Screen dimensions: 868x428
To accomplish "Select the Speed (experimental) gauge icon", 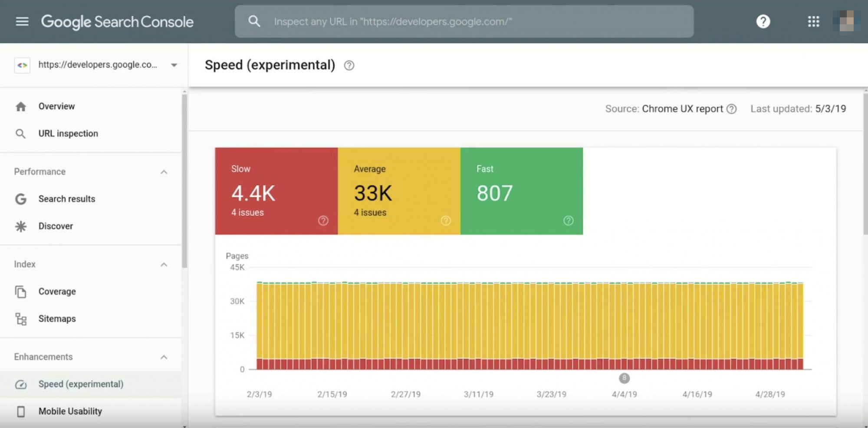I will [20, 384].
